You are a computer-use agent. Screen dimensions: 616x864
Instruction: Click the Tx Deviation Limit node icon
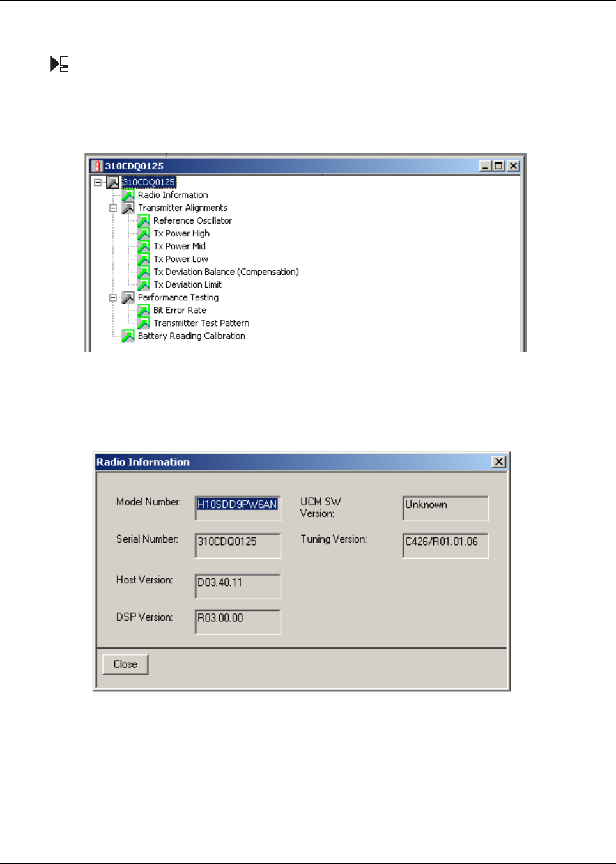point(143,284)
